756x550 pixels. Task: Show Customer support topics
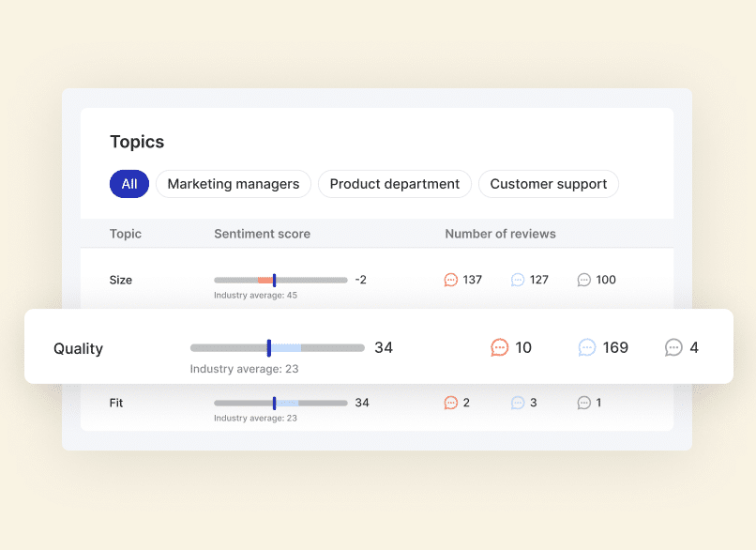click(x=549, y=184)
